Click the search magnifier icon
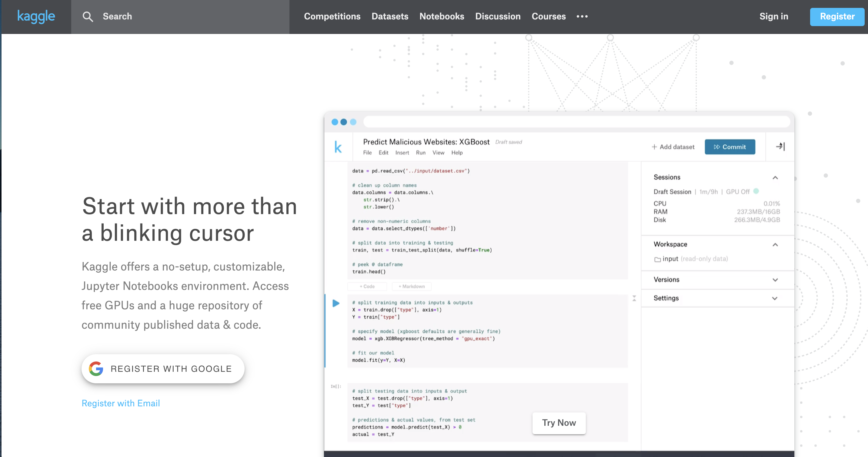The width and height of the screenshot is (868, 457). tap(88, 16)
